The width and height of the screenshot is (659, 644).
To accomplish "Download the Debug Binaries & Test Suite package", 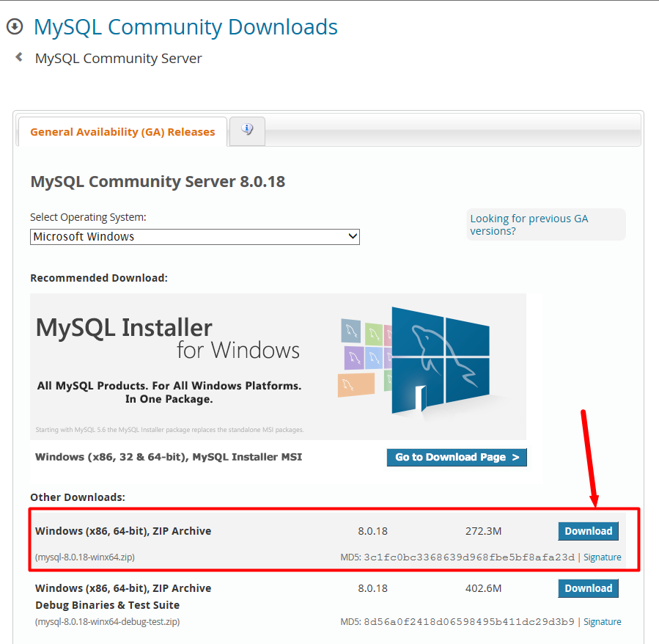I will tap(588, 588).
